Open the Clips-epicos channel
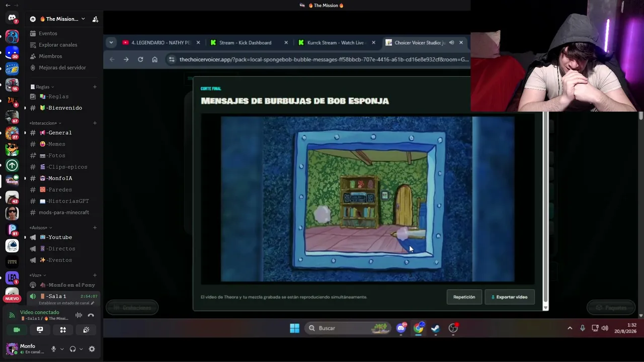 63,167
